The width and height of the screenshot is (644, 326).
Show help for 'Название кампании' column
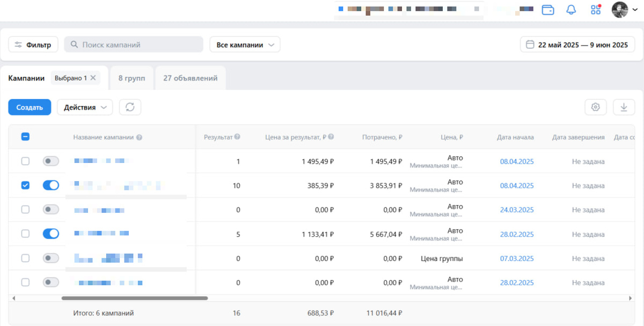pyautogui.click(x=139, y=137)
